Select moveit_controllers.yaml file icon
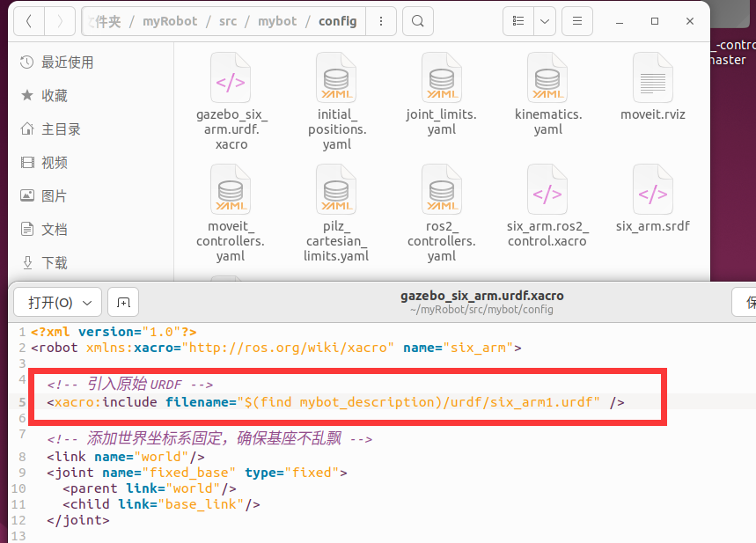 231,189
